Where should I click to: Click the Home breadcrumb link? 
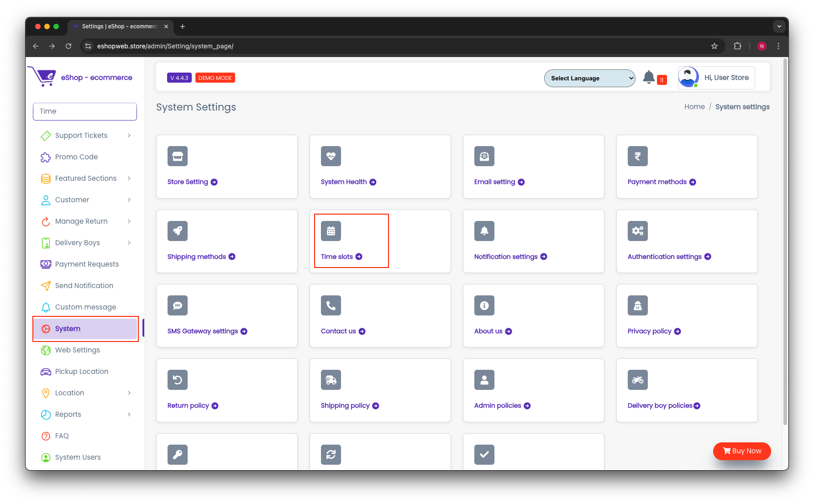pyautogui.click(x=694, y=107)
